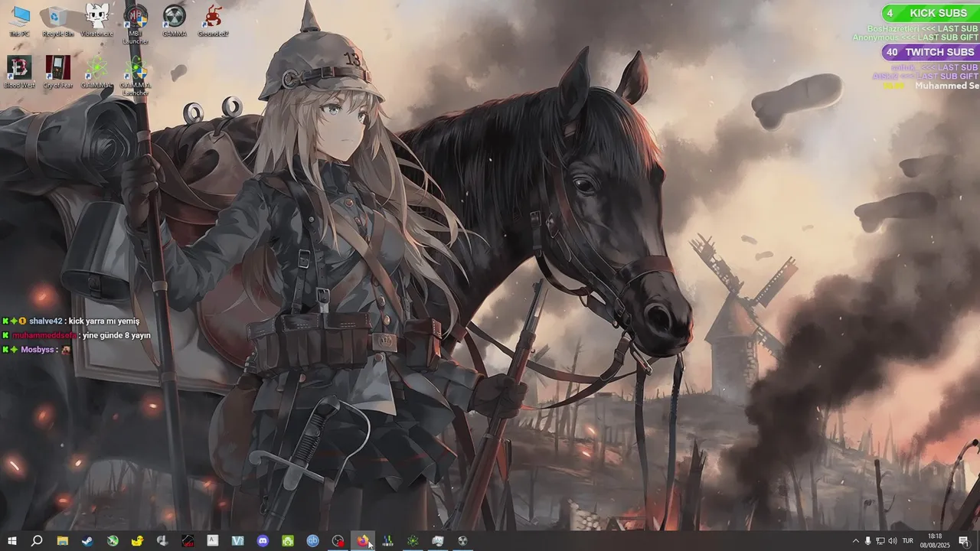Switch to OBS Studio in the taskbar
The image size is (980, 551).
(x=338, y=541)
